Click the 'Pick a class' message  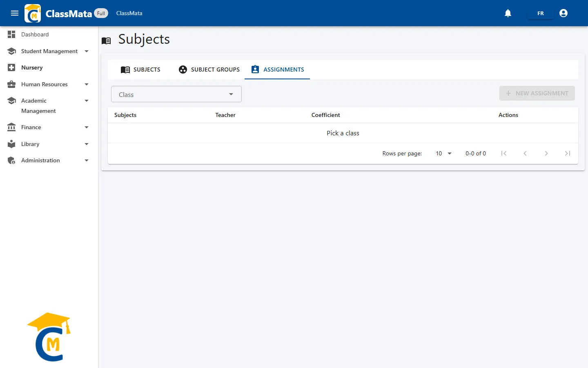tap(343, 133)
